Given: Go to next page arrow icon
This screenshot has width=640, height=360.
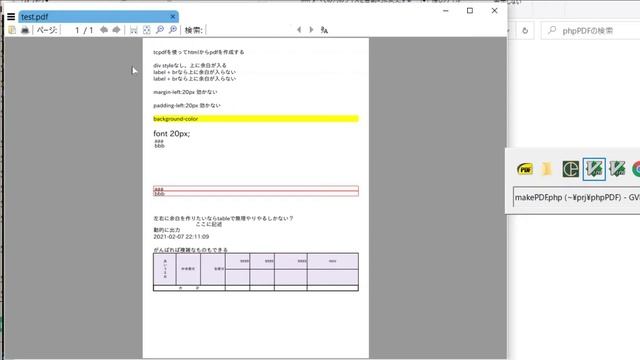Looking at the screenshot, I should coord(117,30).
